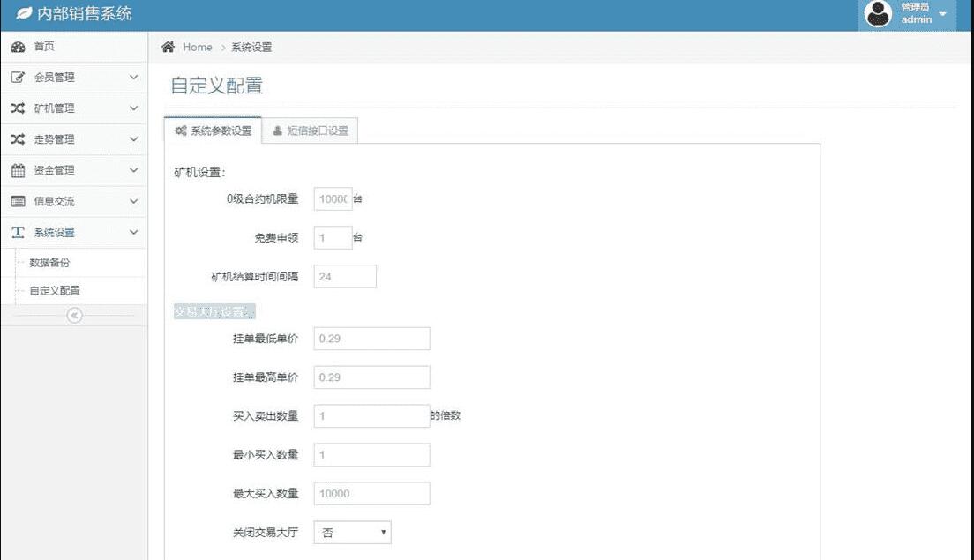974x560 pixels.
Task: Focus 挂单最高单价 input field
Action: point(371,377)
